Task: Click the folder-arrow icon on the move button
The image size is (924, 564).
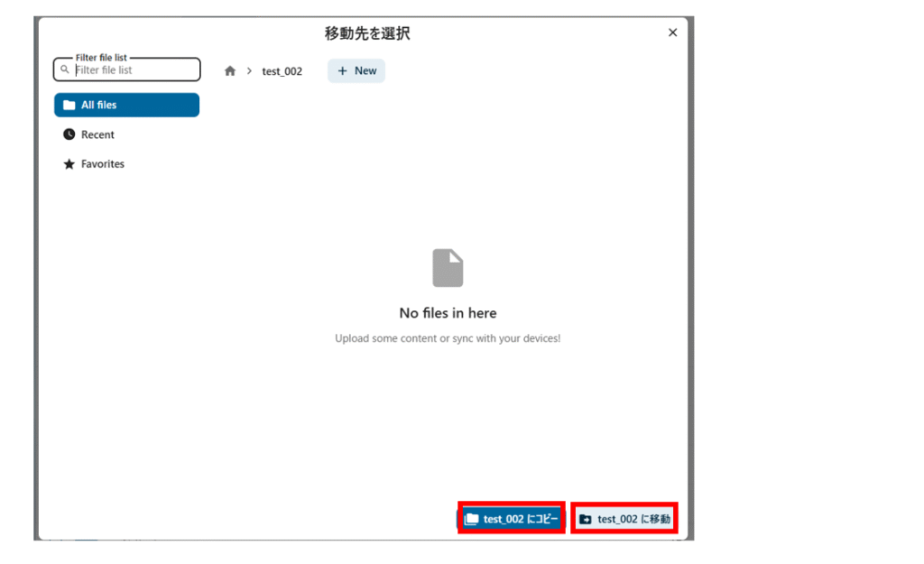Action: (586, 519)
